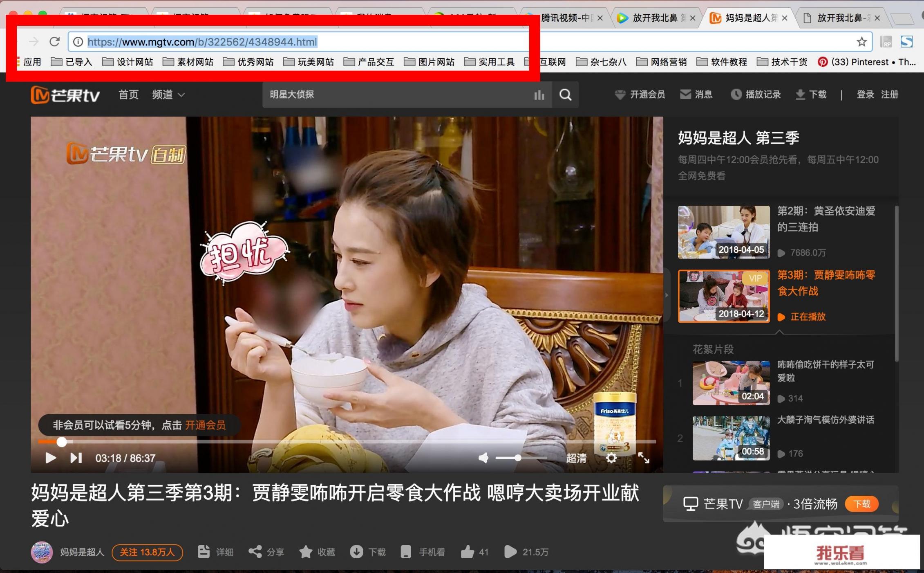Share the video via 分享 icon
Viewport: 924px width, 573px height.
[255, 552]
